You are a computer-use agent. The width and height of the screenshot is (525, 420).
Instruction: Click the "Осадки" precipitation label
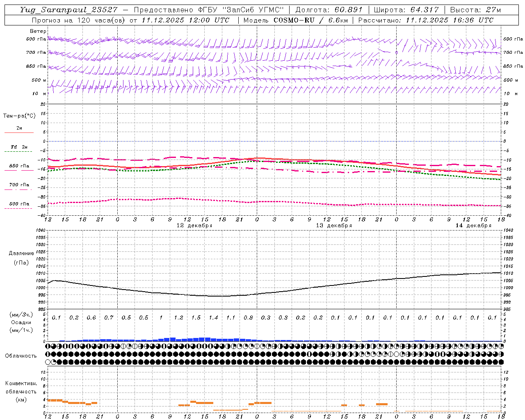[x=21, y=322]
